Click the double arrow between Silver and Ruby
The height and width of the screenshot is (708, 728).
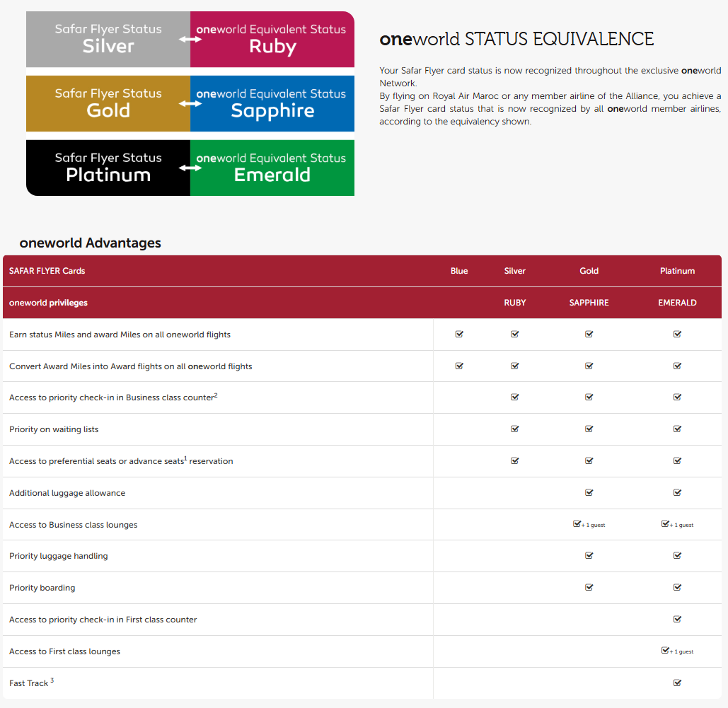[190, 40]
